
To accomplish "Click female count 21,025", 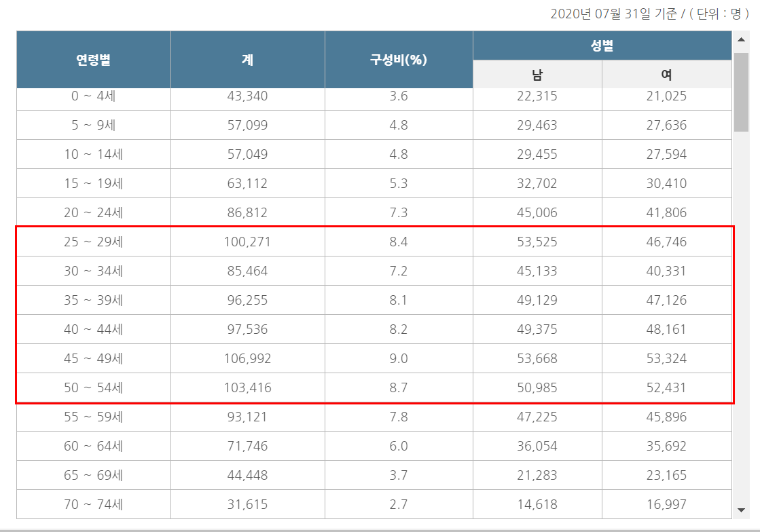I will click(x=667, y=96).
